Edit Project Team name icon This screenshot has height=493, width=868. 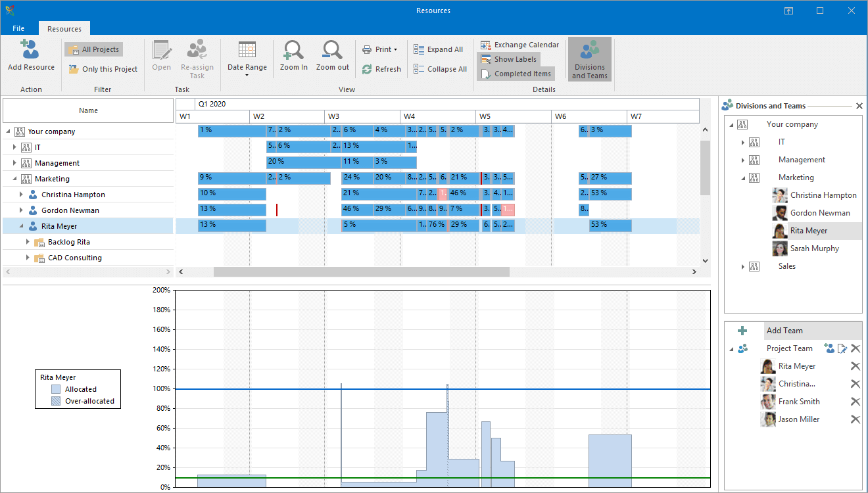(842, 348)
